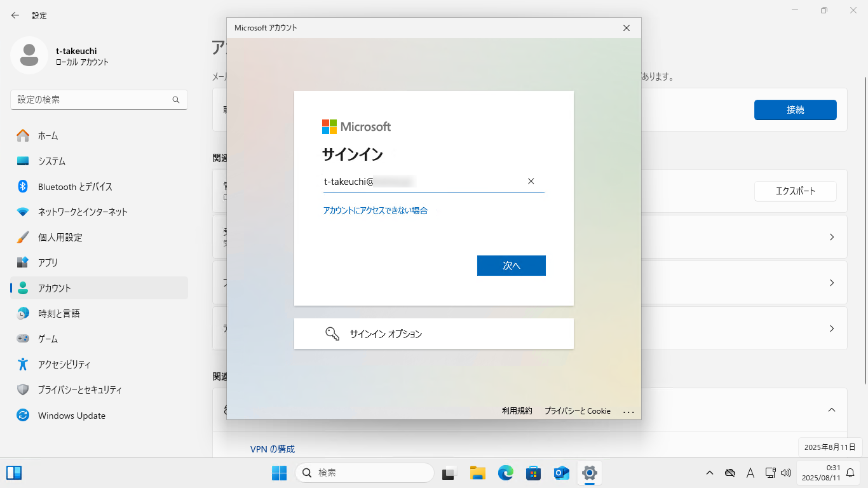This screenshot has height=488, width=868.
Task: Open Windows Update in sidebar
Action: click(x=99, y=416)
